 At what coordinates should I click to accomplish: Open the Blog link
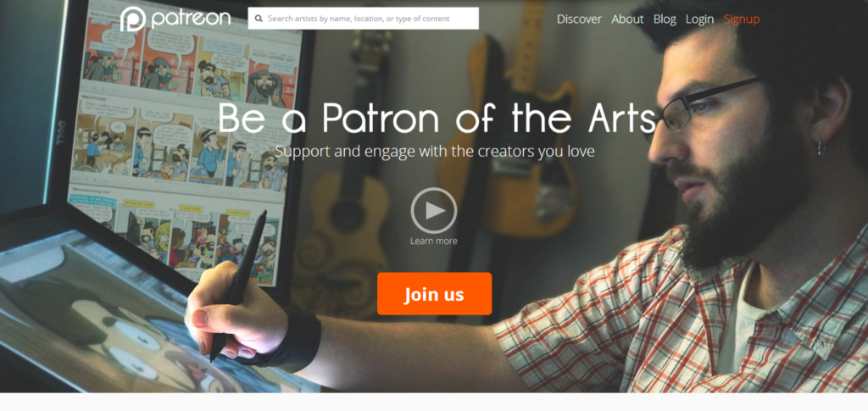[665, 19]
